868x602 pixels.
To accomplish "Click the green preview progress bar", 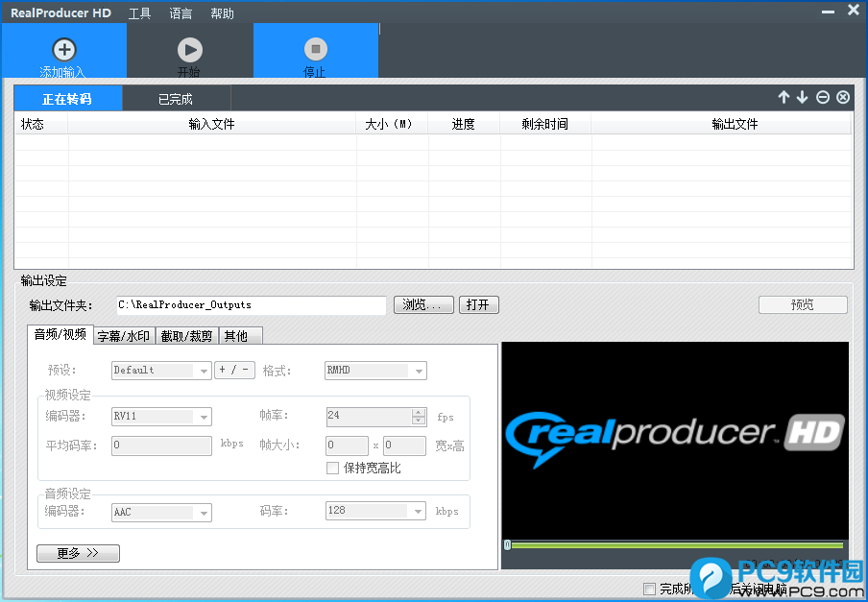I will [x=677, y=545].
